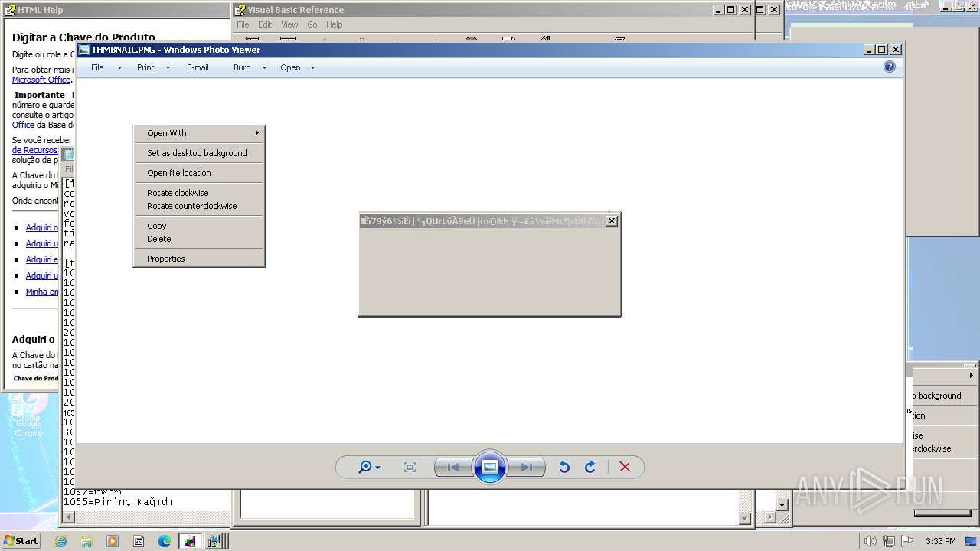
Task: Open the Help menu in Visual Basic Reference
Action: (335, 24)
